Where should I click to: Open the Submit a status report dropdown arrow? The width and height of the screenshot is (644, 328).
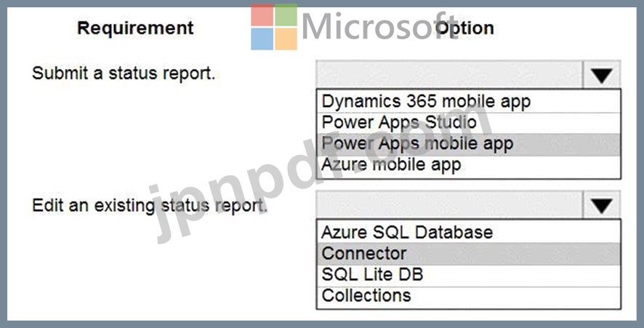click(x=601, y=75)
